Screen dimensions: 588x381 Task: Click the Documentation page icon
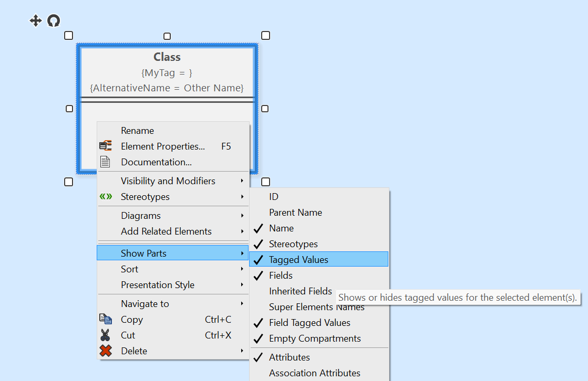[x=106, y=162]
